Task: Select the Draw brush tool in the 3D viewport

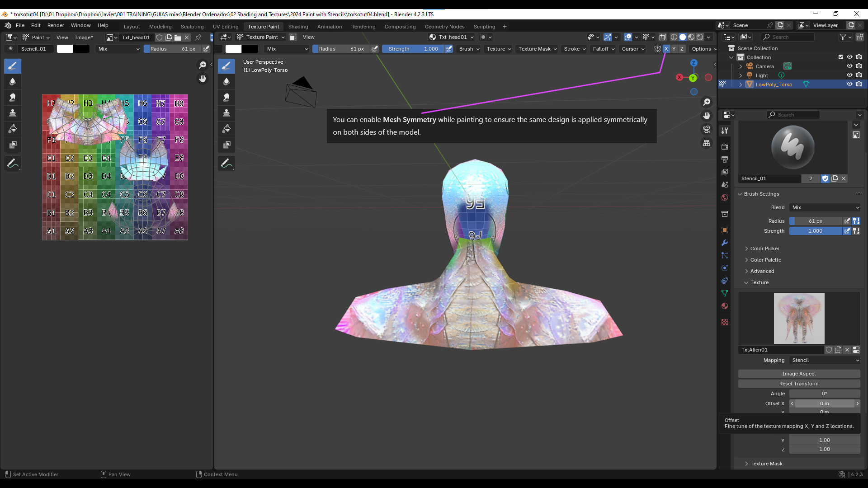Action: [226, 66]
